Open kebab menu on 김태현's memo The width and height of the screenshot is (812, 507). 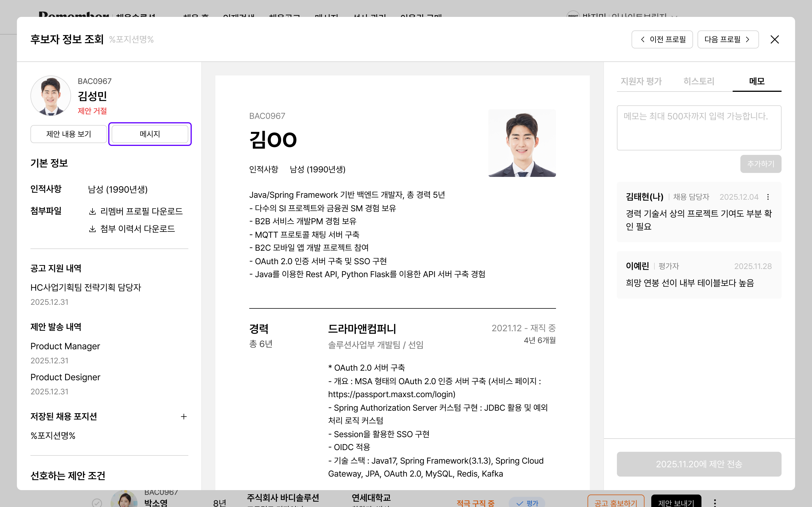[x=768, y=197]
